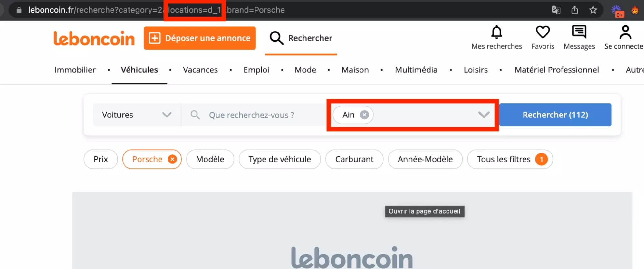Open Favoris with the heart icon
This screenshot has width=644, height=269.
pos(543,31)
